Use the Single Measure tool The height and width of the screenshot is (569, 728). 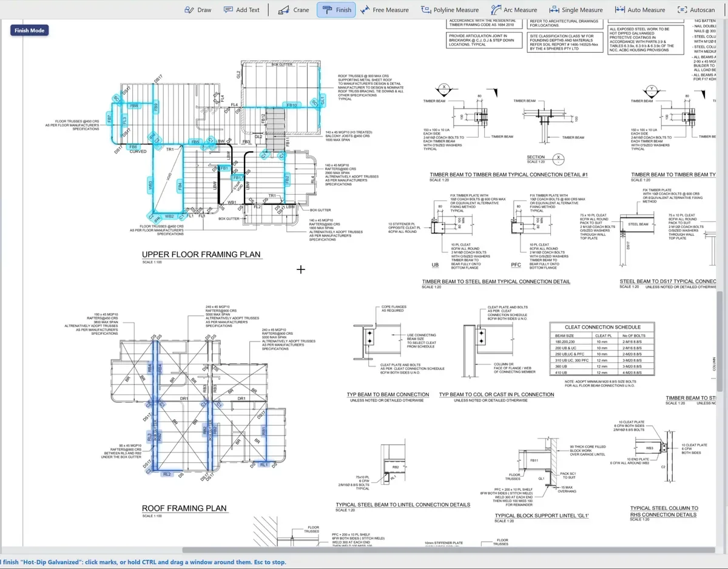point(576,10)
